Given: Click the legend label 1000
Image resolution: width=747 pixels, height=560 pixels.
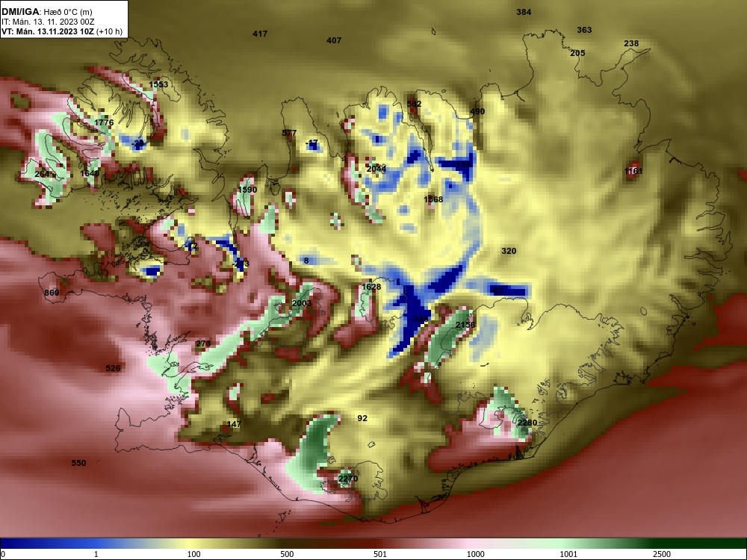Looking at the screenshot, I should point(475,554).
